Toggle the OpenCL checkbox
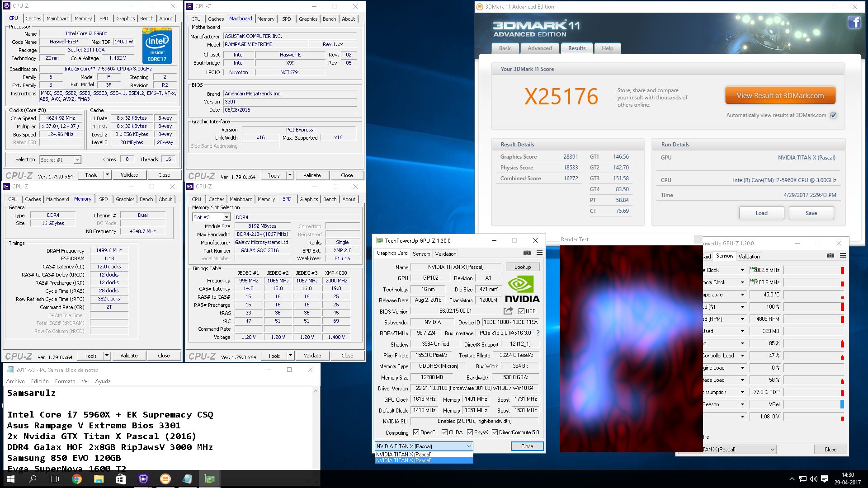This screenshot has width=868, height=488. coord(416,432)
